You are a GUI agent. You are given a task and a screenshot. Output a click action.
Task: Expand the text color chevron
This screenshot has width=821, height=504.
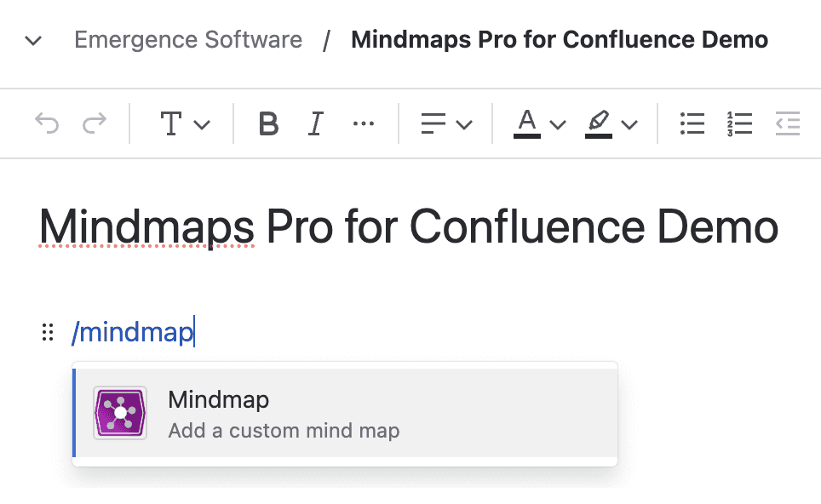[x=558, y=124]
